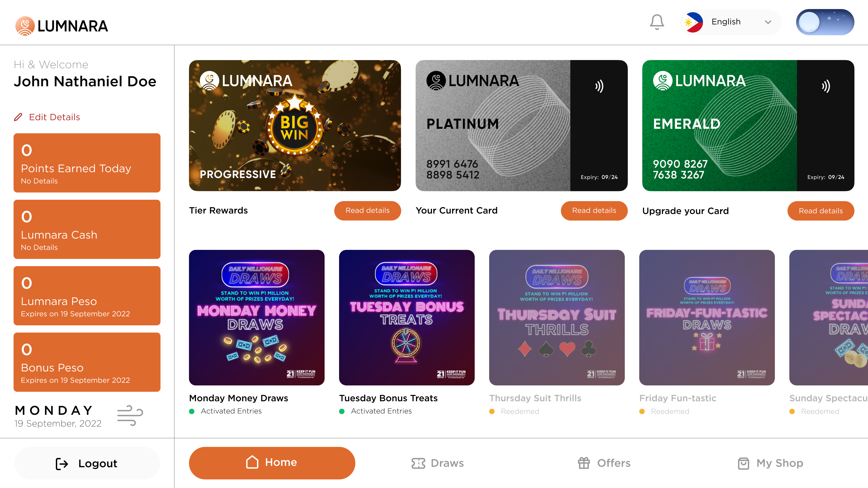The height and width of the screenshot is (488, 868).
Task: Click the Edit Details pencil icon
Action: coord(18,117)
